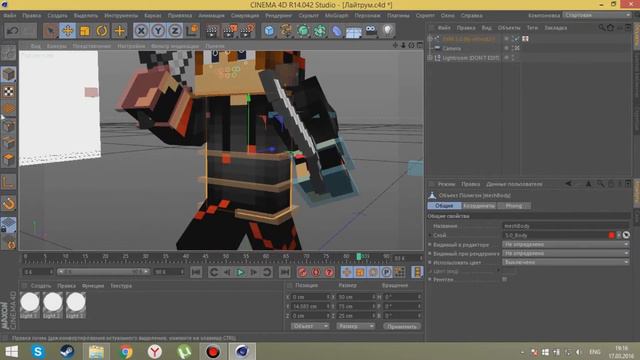Open the Размер size mode dropdown

point(356,326)
